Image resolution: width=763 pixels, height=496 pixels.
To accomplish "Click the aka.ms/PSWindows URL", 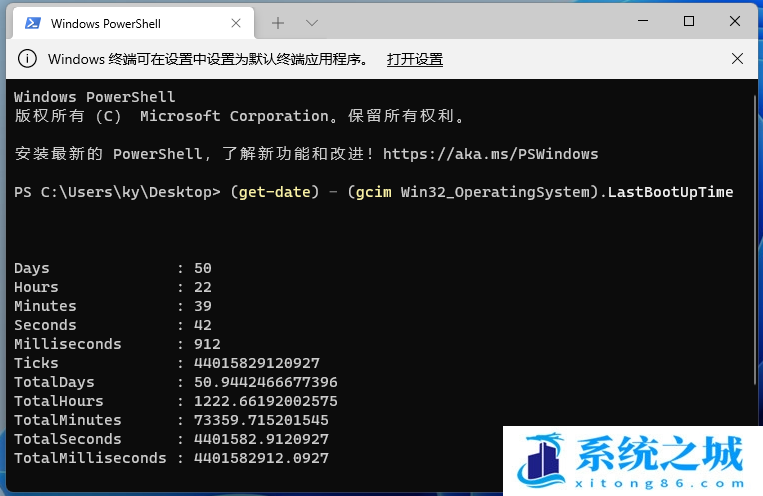I will (x=490, y=154).
